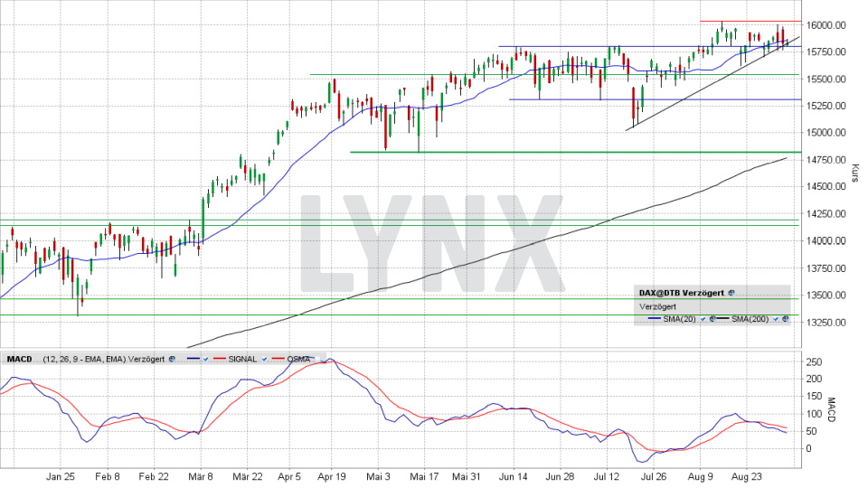868x488 pixels.
Task: Click the (12, 26, 9 - EMA, EMA) parameters text
Action: click(85, 359)
